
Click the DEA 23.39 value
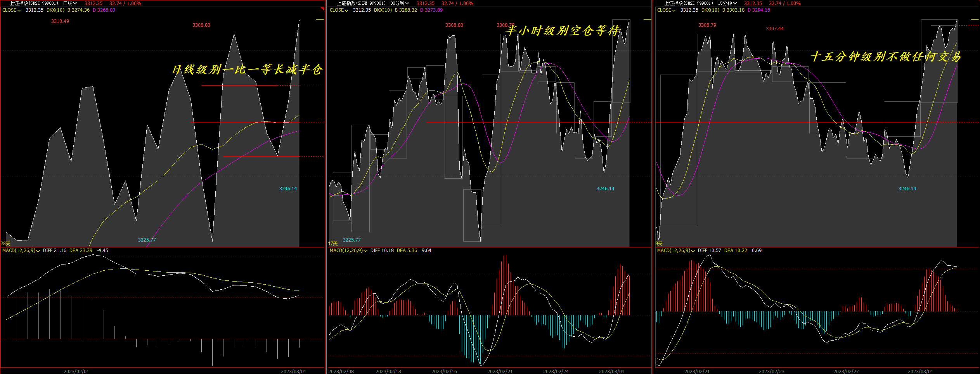(x=81, y=250)
